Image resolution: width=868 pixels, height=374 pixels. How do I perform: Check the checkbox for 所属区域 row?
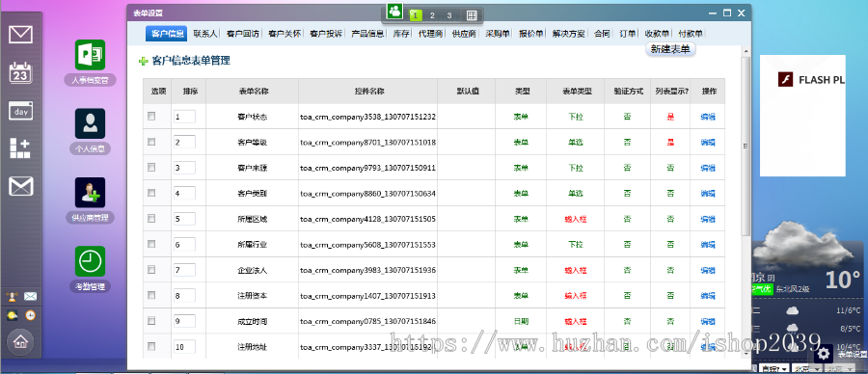151,219
